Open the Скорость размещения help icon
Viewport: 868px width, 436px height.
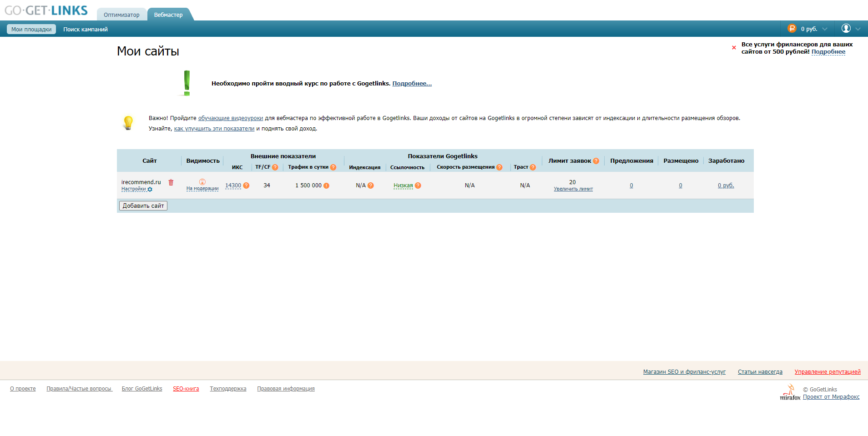(x=500, y=167)
